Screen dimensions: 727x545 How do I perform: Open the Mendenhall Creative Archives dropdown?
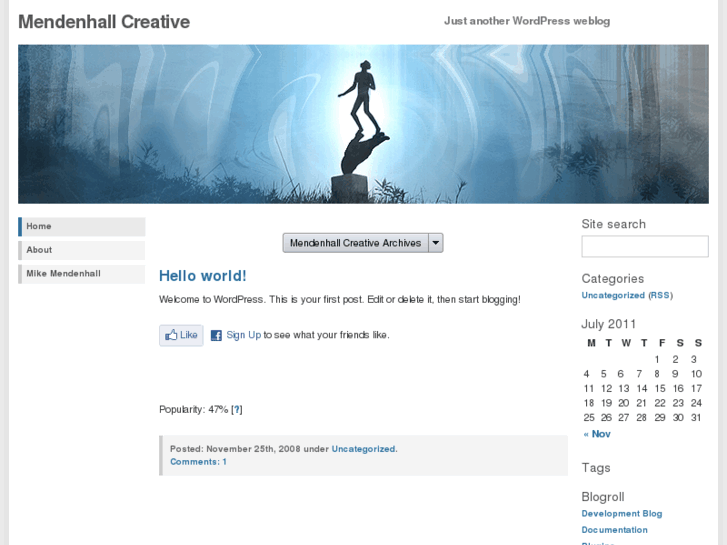[363, 243]
